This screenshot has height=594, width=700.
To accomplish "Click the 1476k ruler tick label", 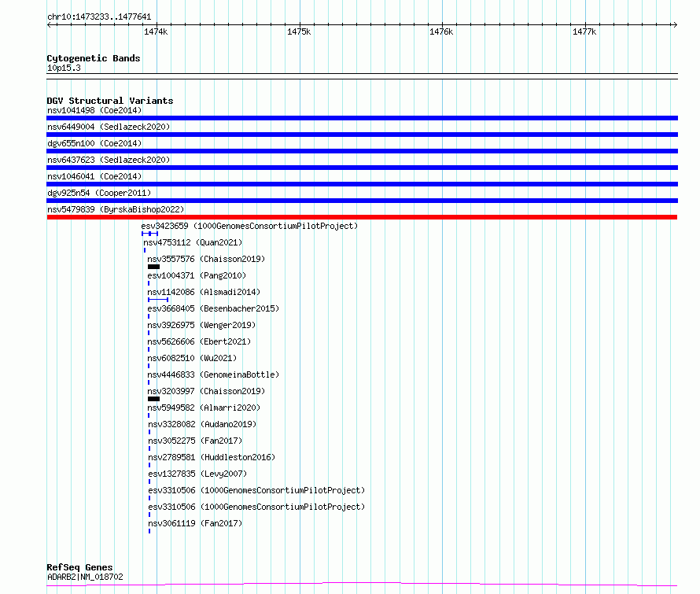I will click(x=441, y=31).
